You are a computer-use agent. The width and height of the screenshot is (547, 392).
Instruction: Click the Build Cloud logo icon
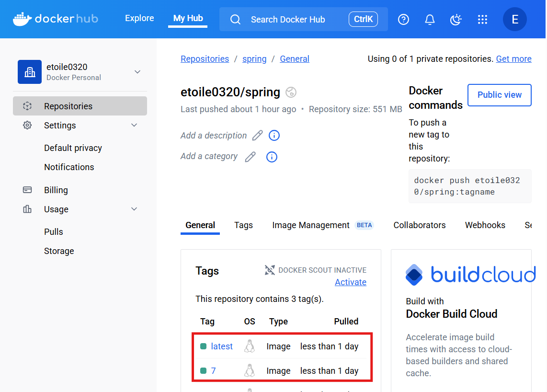point(414,275)
